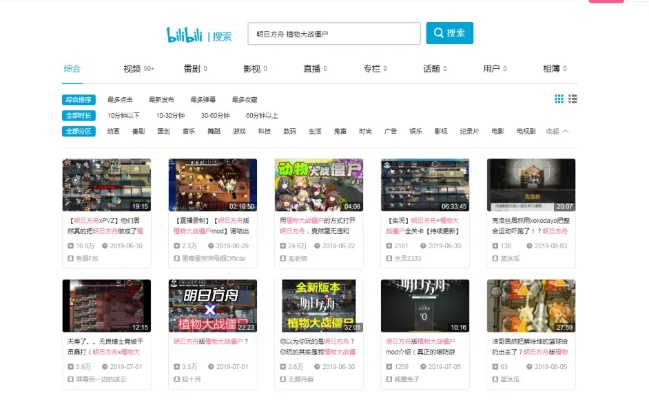Sort results by 最多弹幕
This screenshot has width=649, height=400.
[x=203, y=100]
